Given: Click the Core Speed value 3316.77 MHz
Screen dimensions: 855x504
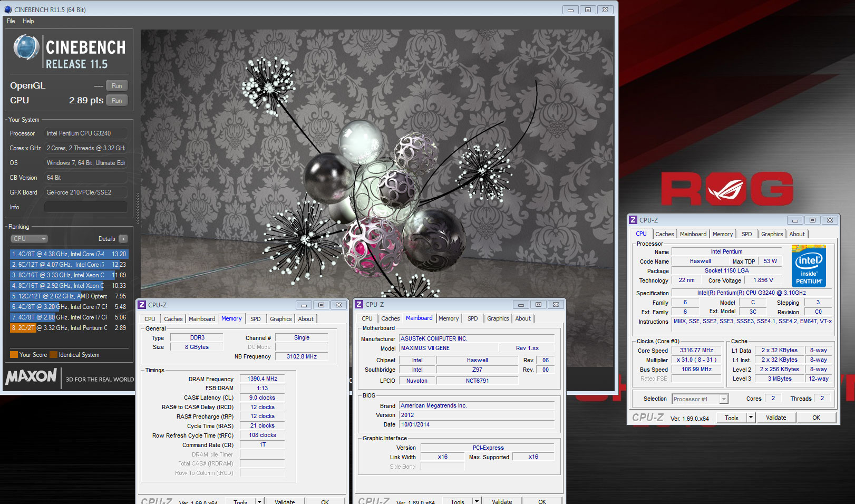Looking at the screenshot, I should pos(696,350).
